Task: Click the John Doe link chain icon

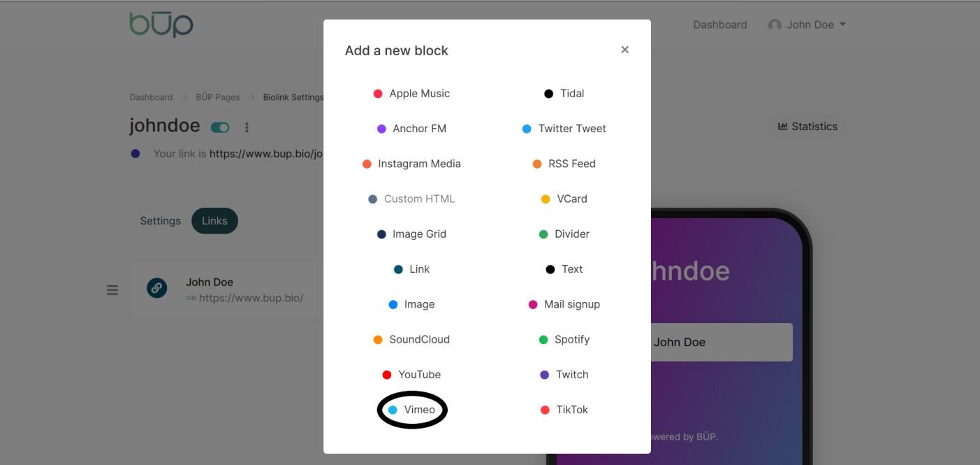Action: pyautogui.click(x=157, y=287)
